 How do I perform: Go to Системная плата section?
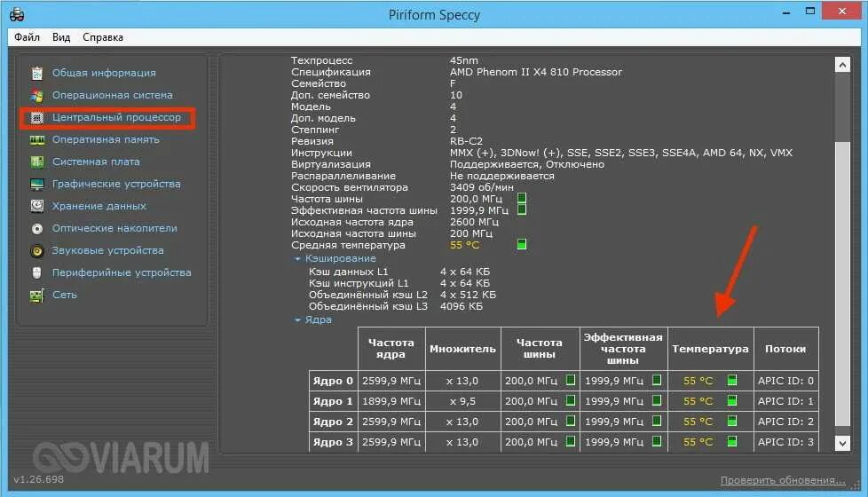tap(96, 162)
